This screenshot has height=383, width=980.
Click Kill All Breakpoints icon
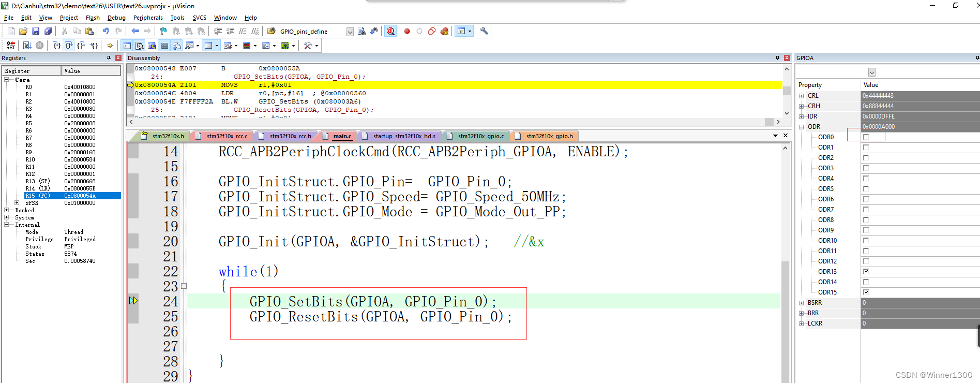[444, 31]
